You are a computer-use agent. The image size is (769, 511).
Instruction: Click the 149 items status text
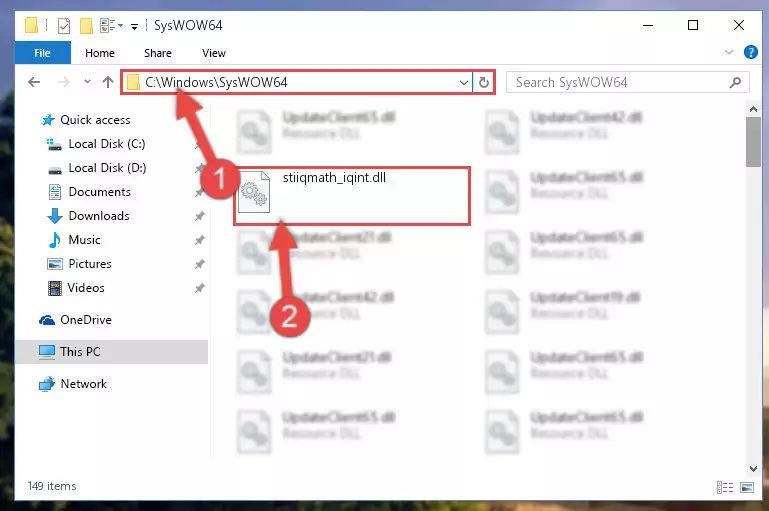52,486
